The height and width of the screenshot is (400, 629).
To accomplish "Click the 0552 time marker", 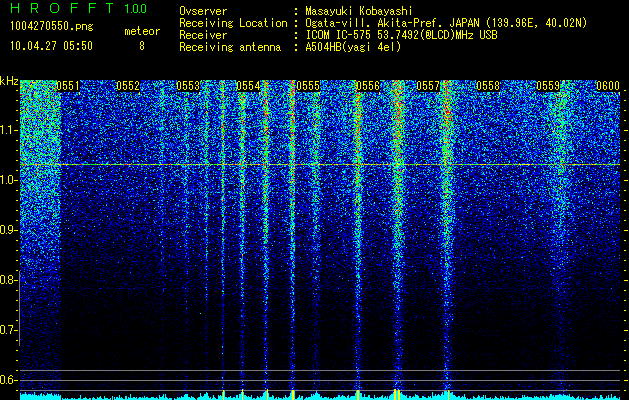I will click(x=128, y=86).
